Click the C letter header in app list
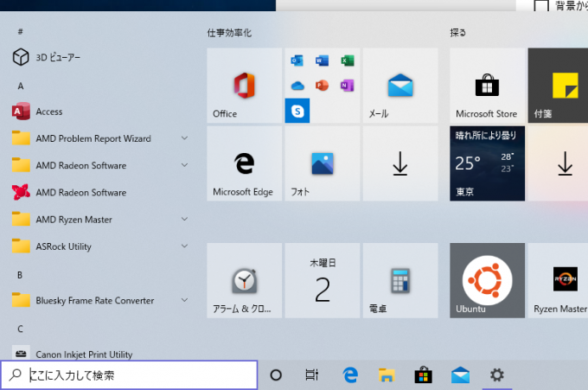Image resolution: width=588 pixels, height=390 pixels. coord(20,329)
